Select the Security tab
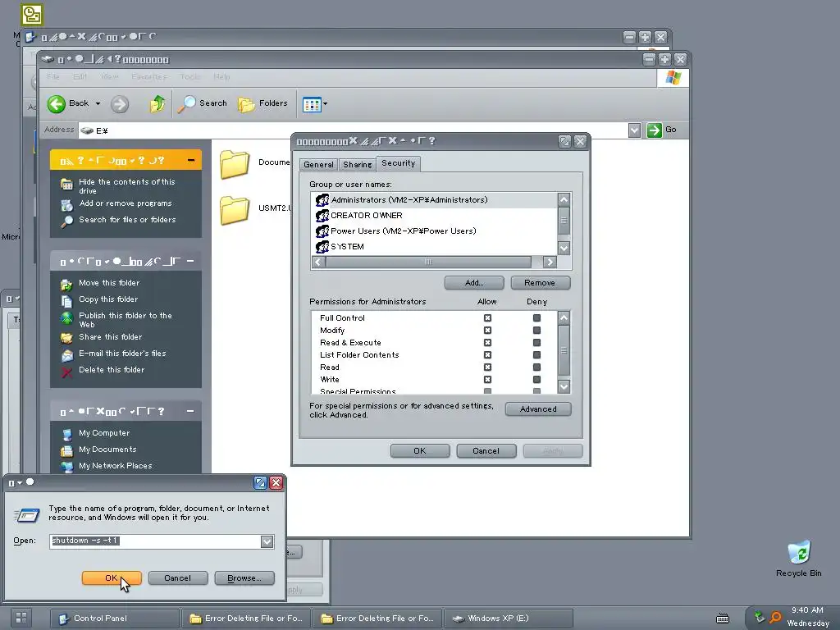 point(398,163)
